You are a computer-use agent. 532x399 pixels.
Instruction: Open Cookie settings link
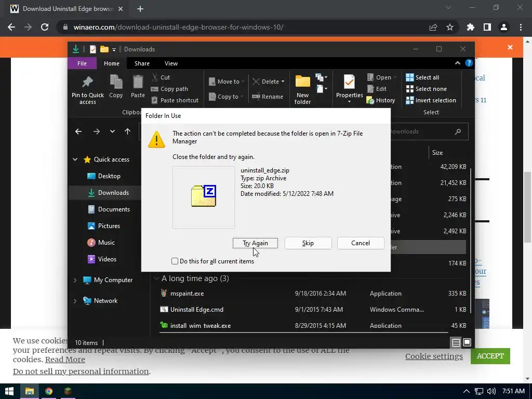434,356
